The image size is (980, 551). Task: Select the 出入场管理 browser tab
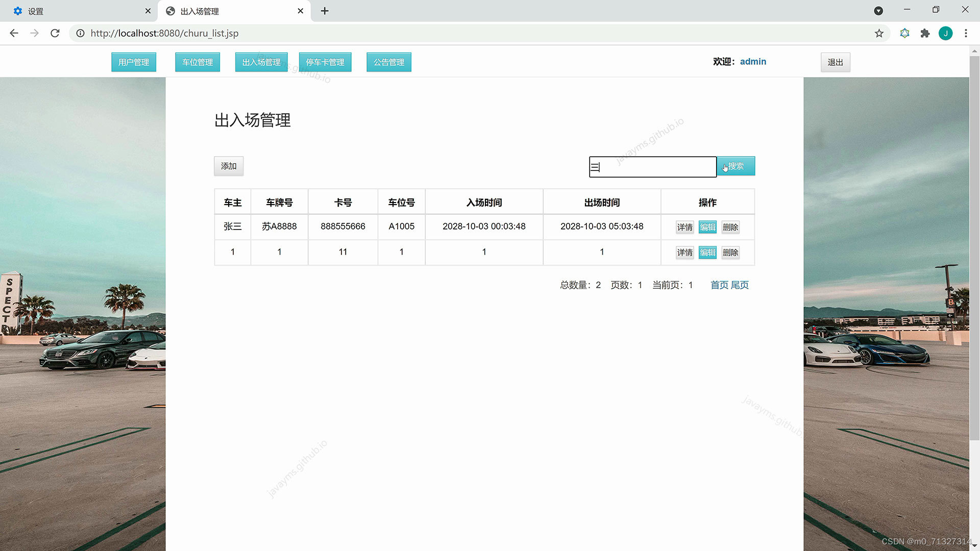pos(235,11)
